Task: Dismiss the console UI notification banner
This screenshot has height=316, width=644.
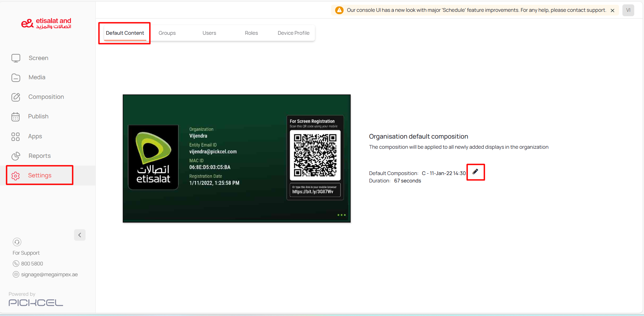Action: 612,10
